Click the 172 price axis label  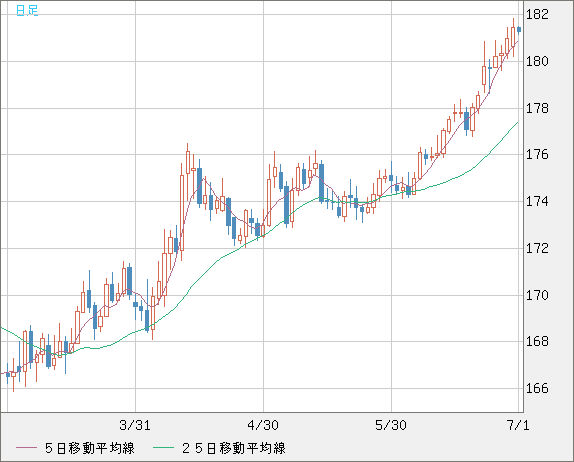(x=537, y=249)
